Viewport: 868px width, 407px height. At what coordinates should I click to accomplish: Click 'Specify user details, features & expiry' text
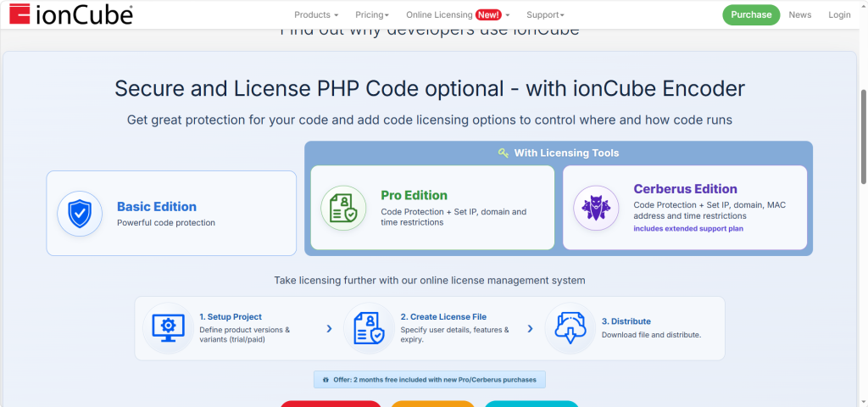pos(455,334)
